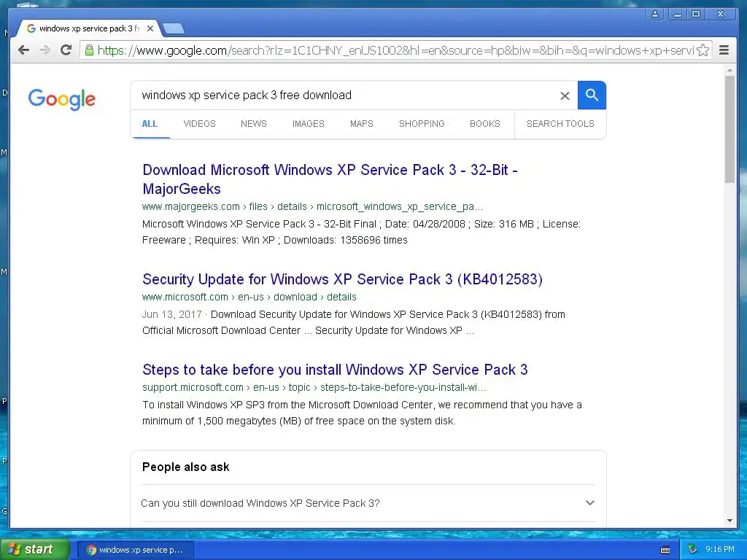Click the 'People also ask' heading
This screenshot has width=747, height=560.
pyautogui.click(x=186, y=467)
